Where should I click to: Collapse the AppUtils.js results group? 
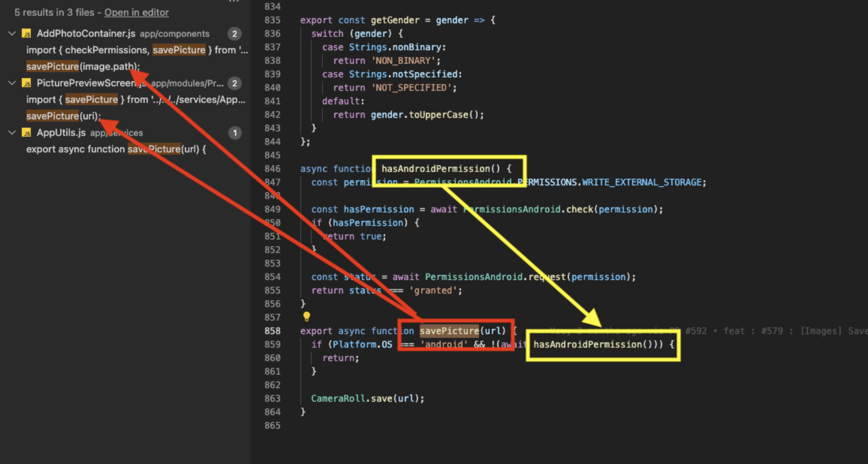11,133
